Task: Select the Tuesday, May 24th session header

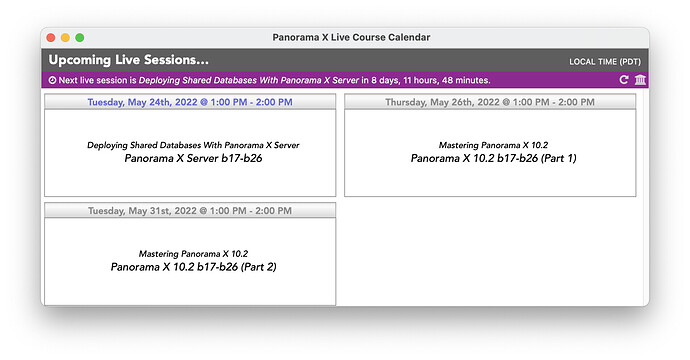Action: pos(190,102)
